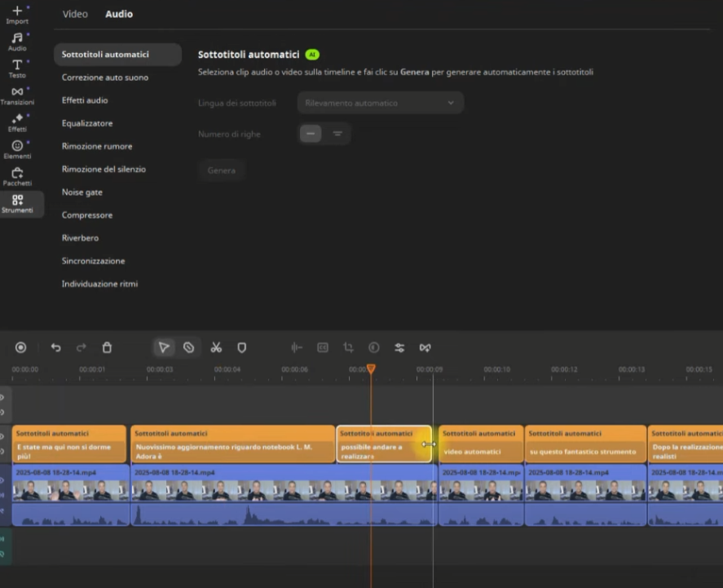Expand the Lingua dei sottotitoli dropdown
Viewport: 723px width, 588px height.
[x=381, y=103]
